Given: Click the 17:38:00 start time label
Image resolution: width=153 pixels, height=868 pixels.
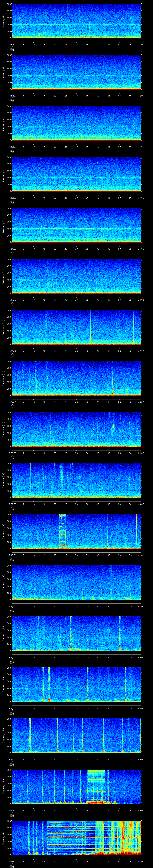Looking at the screenshot, I should (x=12, y=453).
